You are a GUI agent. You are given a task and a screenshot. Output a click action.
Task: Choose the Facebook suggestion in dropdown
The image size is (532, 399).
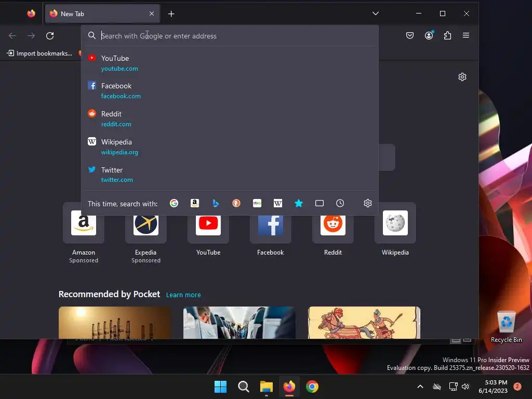pos(230,90)
